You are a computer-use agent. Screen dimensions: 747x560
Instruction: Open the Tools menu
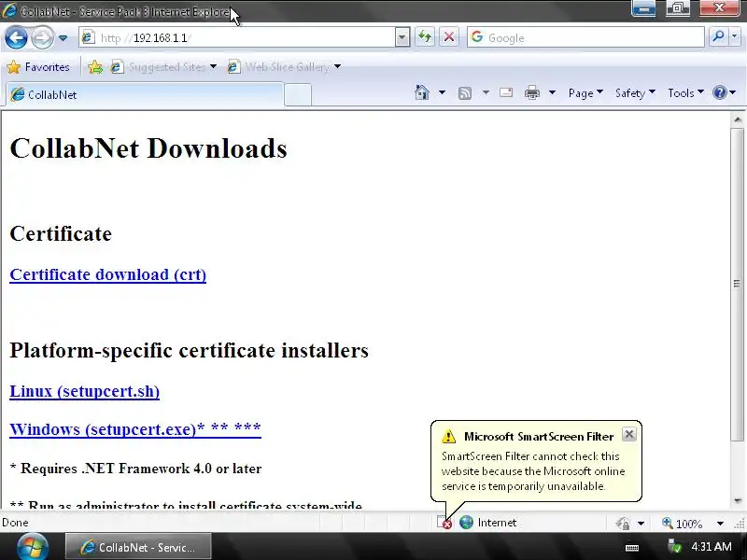[x=685, y=92]
